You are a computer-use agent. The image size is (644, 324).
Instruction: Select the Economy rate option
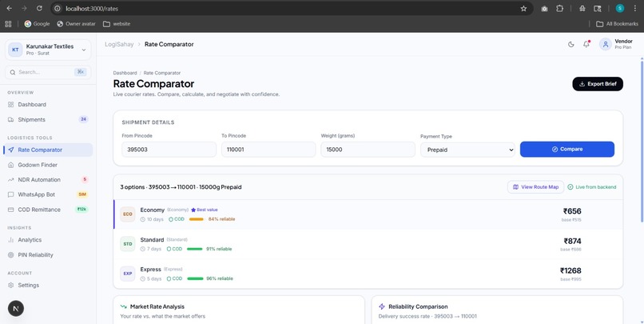(x=368, y=214)
